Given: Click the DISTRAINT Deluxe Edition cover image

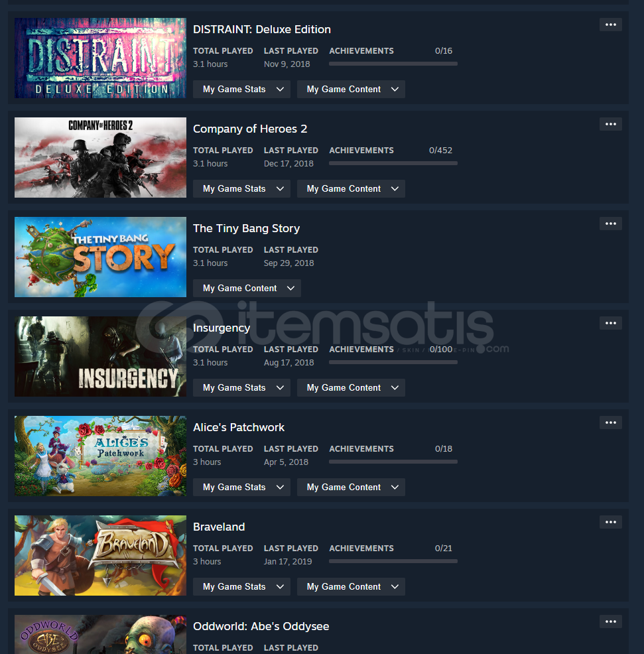Looking at the screenshot, I should click(101, 58).
